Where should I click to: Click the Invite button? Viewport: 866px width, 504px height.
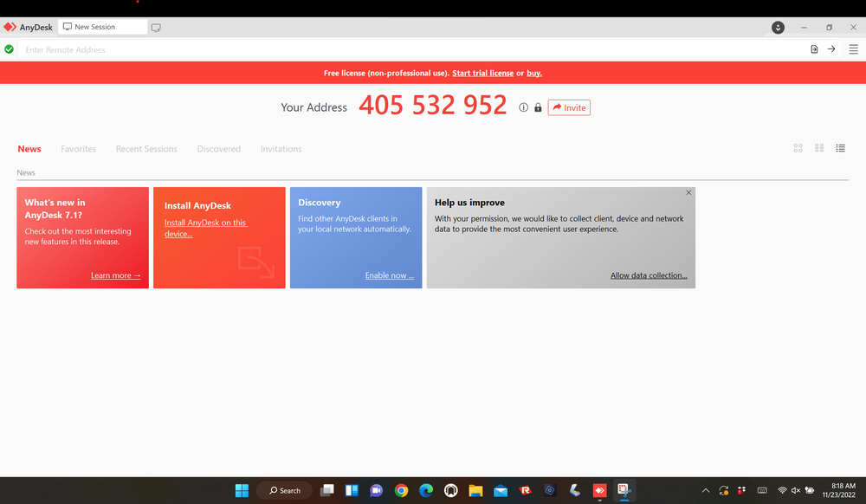[569, 108]
